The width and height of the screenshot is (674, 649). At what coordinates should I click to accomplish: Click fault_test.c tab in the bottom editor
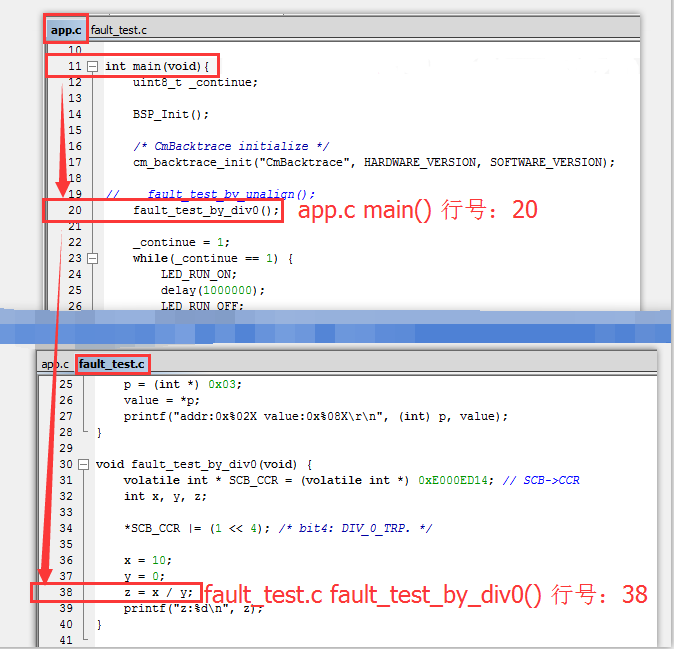(x=112, y=364)
